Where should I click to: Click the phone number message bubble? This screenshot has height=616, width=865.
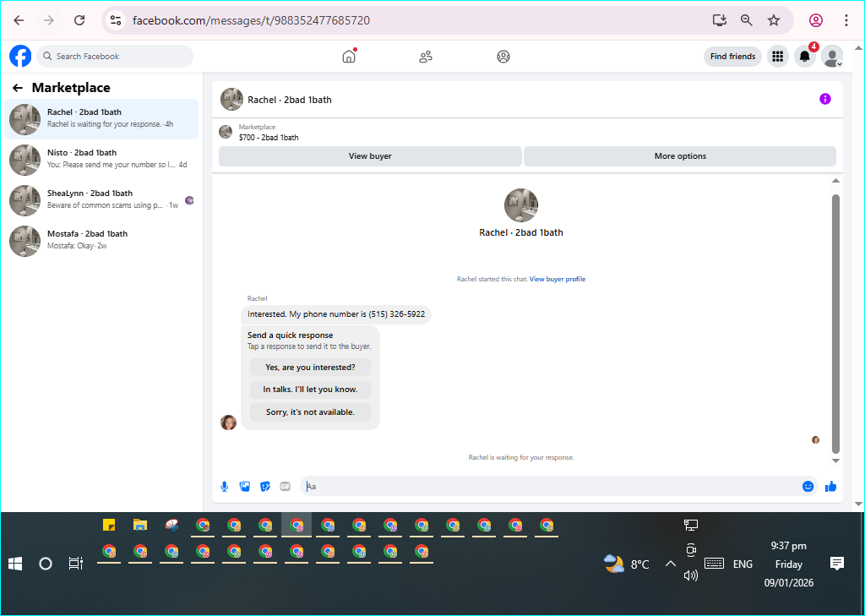pyautogui.click(x=336, y=314)
